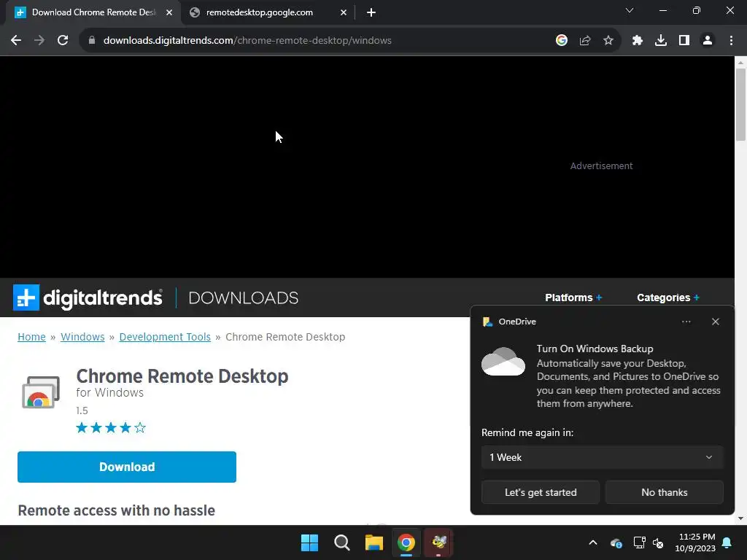Open the tab search chevron
The image size is (747, 560).
point(630,10)
